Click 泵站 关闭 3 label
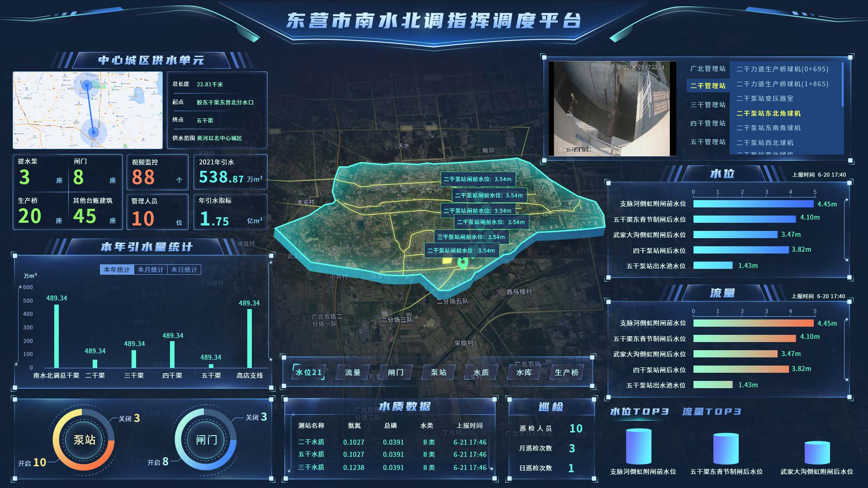This screenshot has width=868, height=488. (129, 418)
